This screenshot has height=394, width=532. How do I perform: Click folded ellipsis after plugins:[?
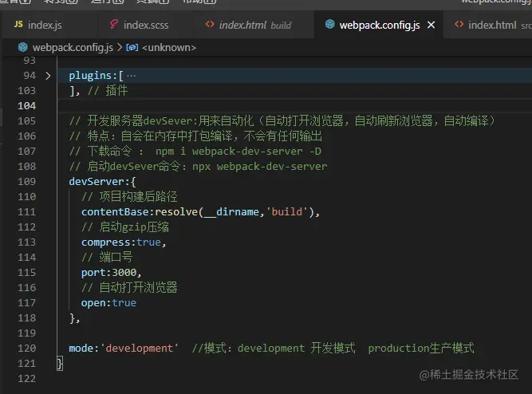131,76
